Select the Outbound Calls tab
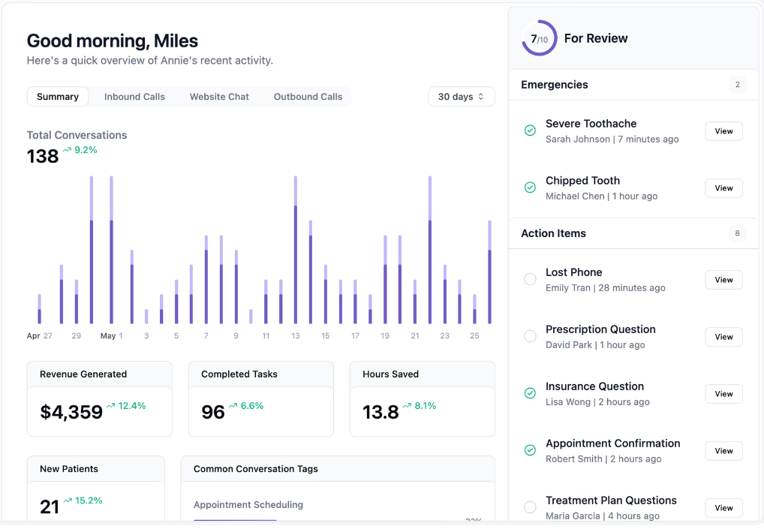Image resolution: width=764 pixels, height=532 pixels. click(x=308, y=97)
